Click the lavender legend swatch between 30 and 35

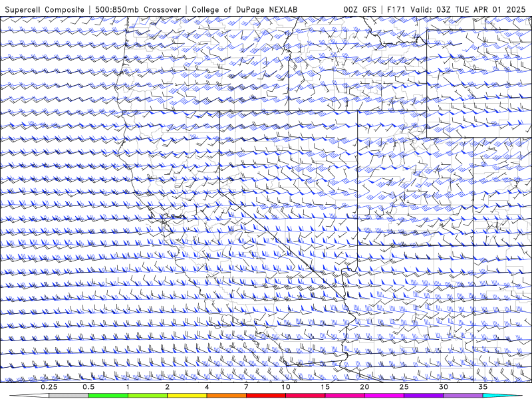[x=463, y=396]
